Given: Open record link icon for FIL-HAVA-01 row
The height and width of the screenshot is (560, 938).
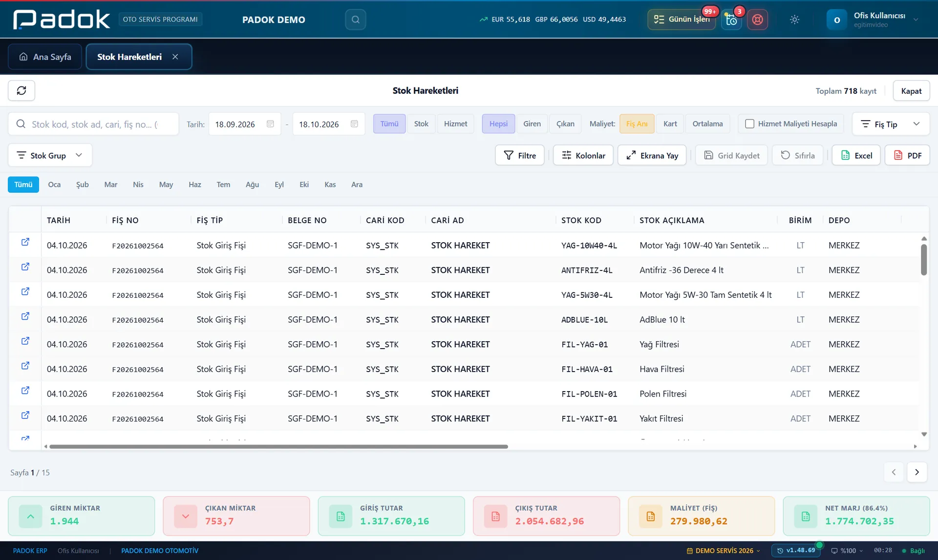Looking at the screenshot, I should [25, 366].
